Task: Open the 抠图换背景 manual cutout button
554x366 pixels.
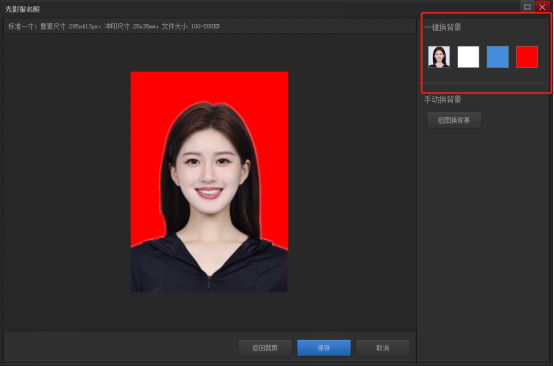Action: tap(454, 120)
